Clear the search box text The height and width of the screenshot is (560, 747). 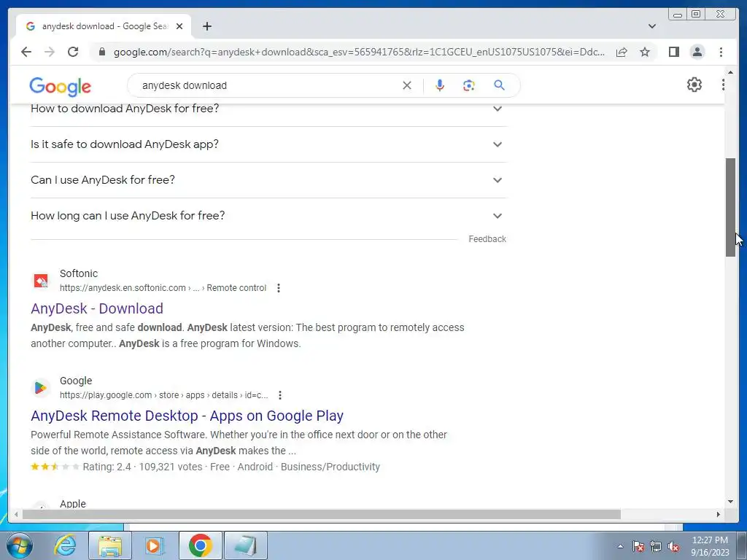[x=407, y=85]
